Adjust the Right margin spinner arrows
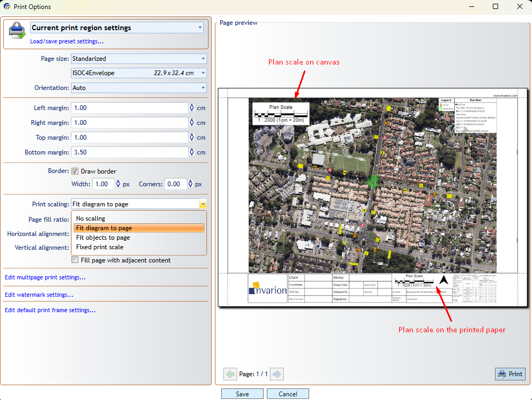The height and width of the screenshot is (400, 532). 192,123
